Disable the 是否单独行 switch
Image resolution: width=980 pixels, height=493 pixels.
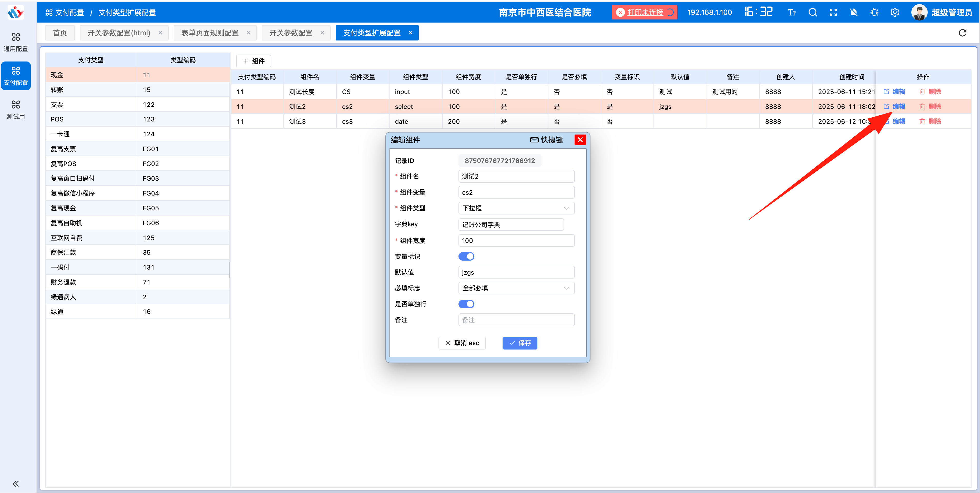[x=466, y=304]
